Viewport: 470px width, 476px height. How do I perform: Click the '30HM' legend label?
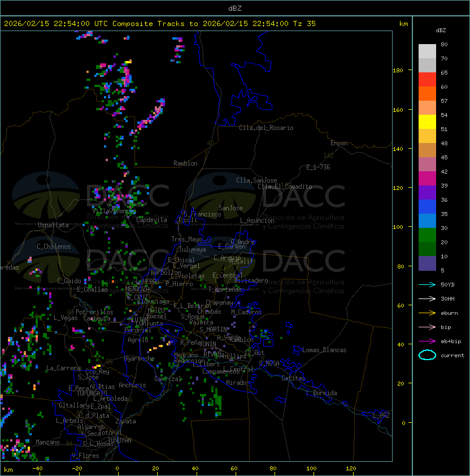point(447,298)
